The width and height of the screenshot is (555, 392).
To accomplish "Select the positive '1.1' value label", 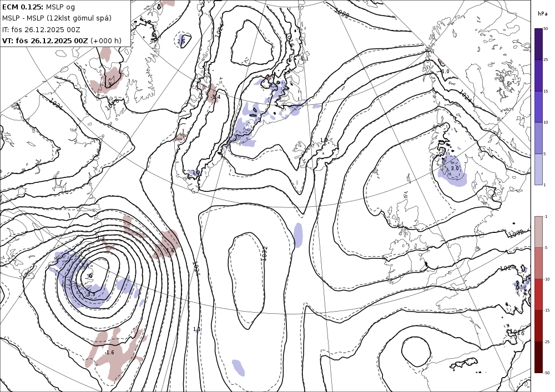I will pyautogui.click(x=197, y=329).
